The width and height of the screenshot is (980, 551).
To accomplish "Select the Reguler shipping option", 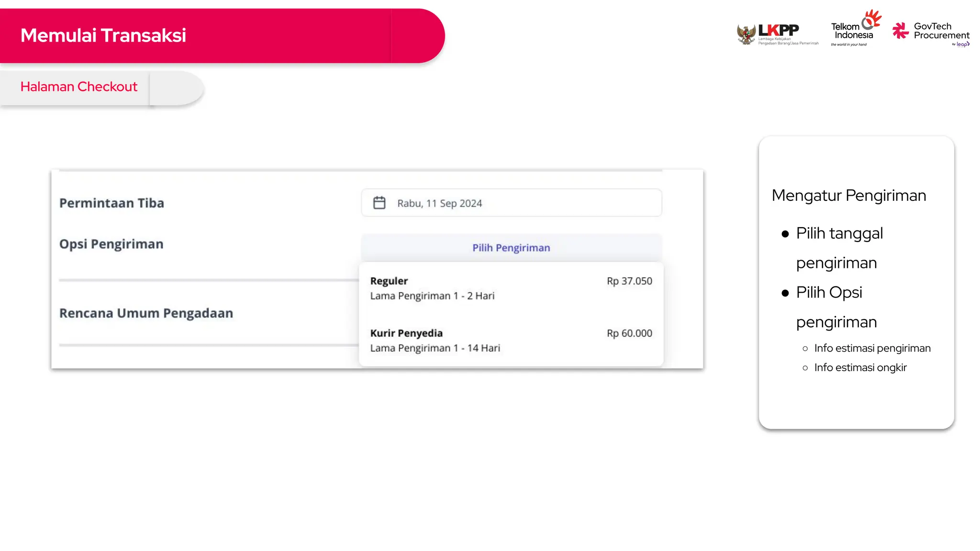I will (x=511, y=288).
